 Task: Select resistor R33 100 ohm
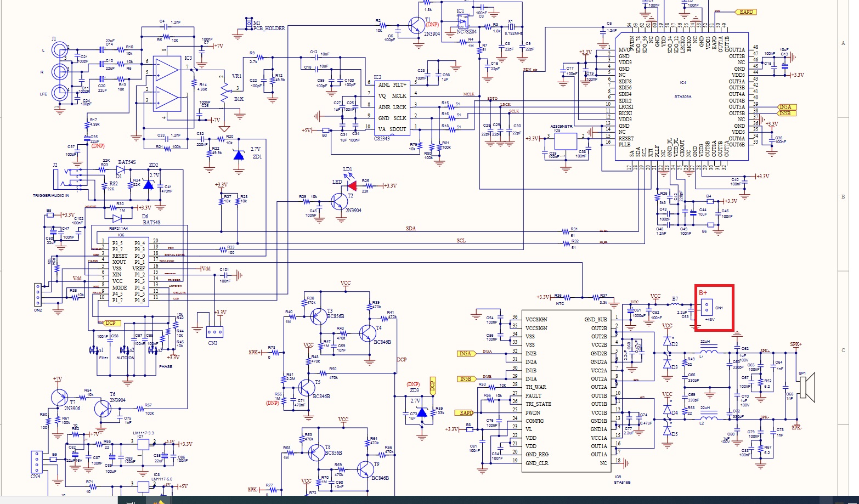[223, 250]
